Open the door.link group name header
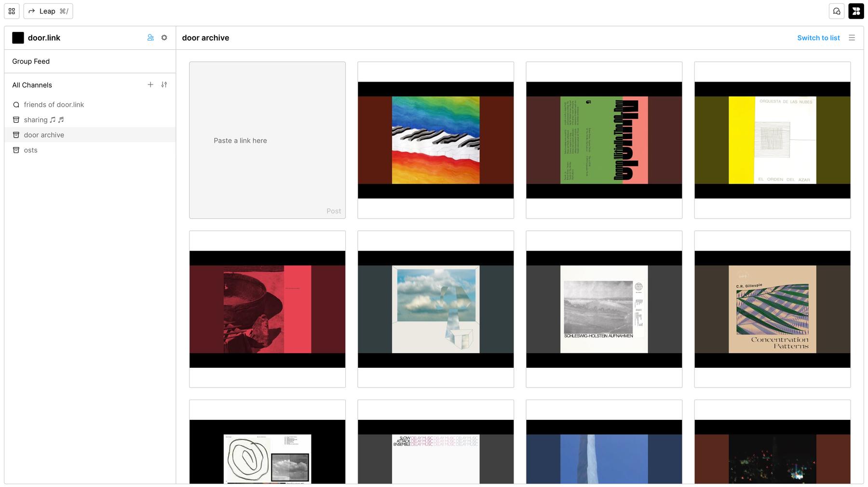The height and width of the screenshot is (487, 868). tap(44, 38)
